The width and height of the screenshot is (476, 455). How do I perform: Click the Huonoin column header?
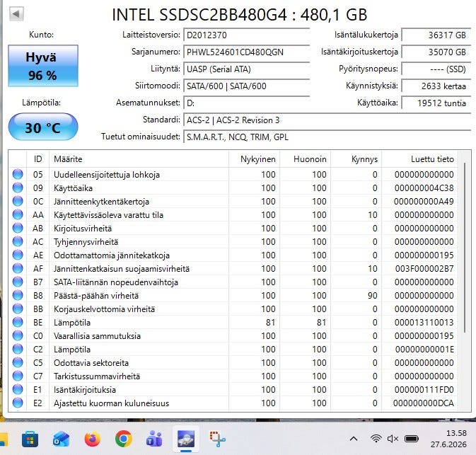(x=305, y=159)
